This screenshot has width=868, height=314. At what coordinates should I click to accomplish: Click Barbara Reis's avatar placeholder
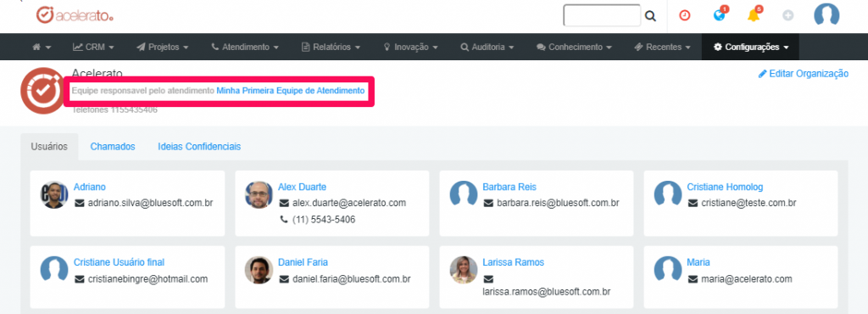464,195
